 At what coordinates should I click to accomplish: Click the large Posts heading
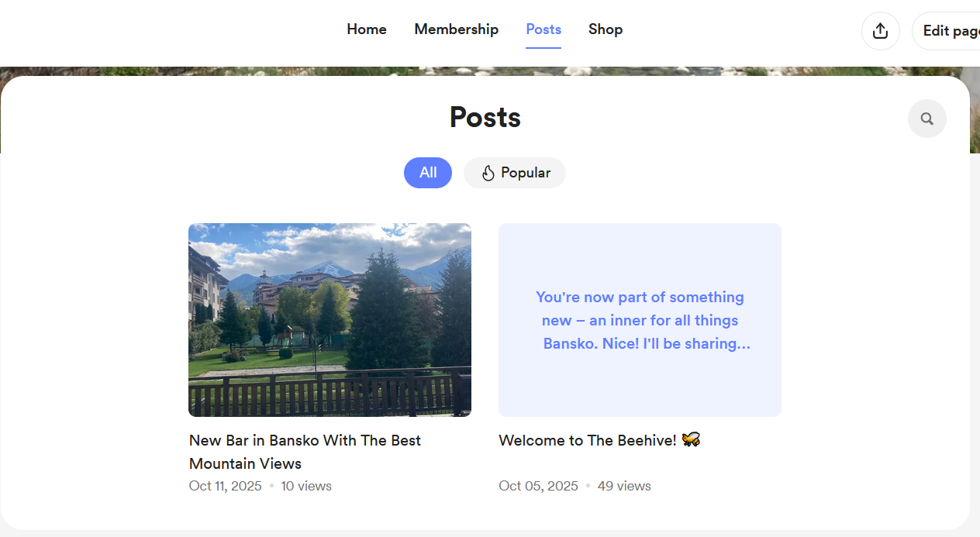pos(485,118)
